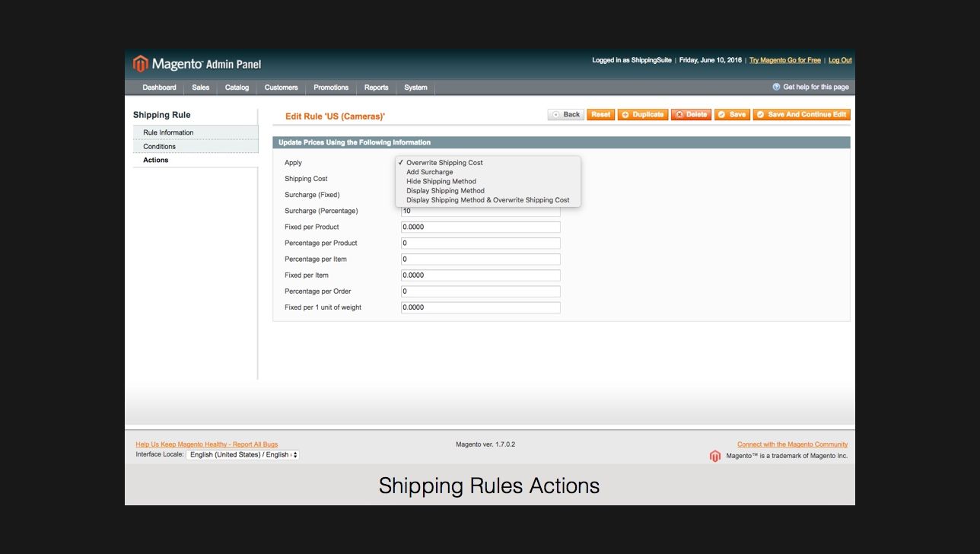Open the Rule Information tab

tap(168, 133)
